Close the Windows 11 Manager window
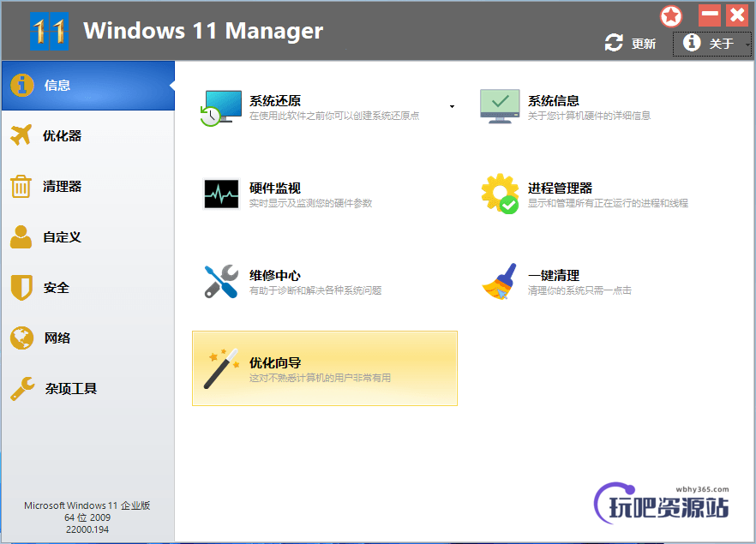 (737, 15)
